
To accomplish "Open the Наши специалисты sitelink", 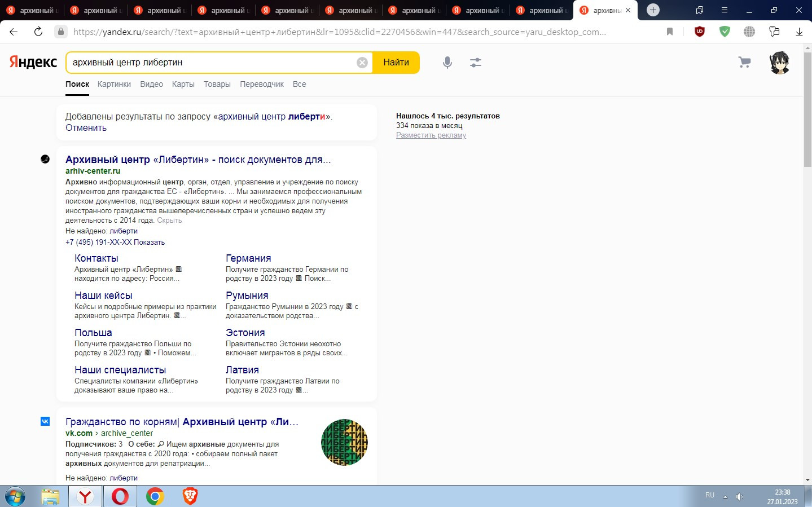I will pyautogui.click(x=120, y=370).
